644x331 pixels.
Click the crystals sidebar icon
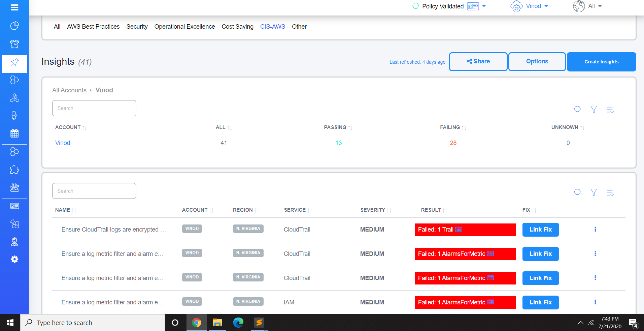tap(14, 187)
